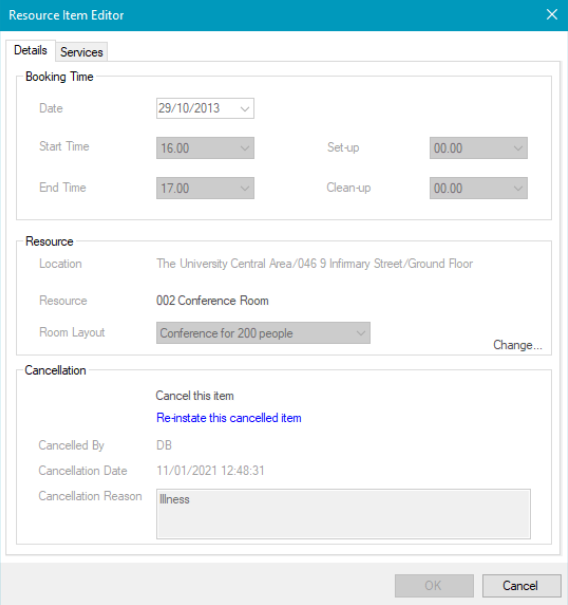Viewport: 568px width, 605px height.
Task: Expand the Start Time dropdown arrow
Action: [x=245, y=148]
